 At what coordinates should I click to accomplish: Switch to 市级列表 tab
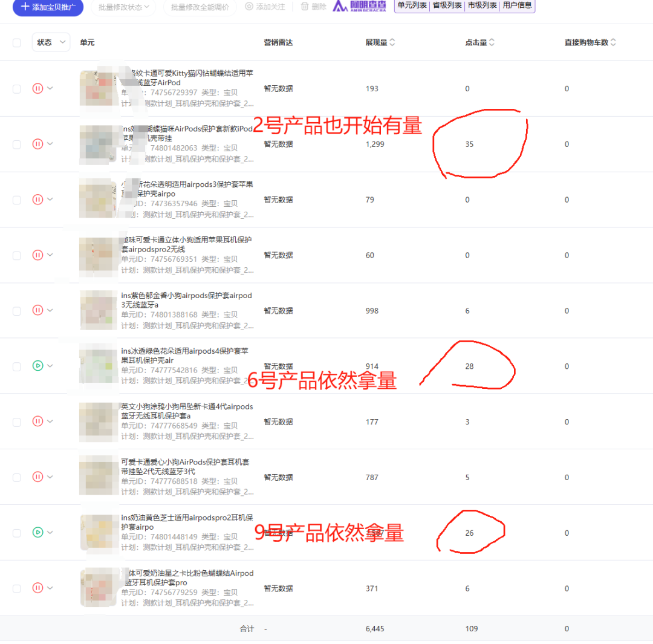pyautogui.click(x=482, y=5)
